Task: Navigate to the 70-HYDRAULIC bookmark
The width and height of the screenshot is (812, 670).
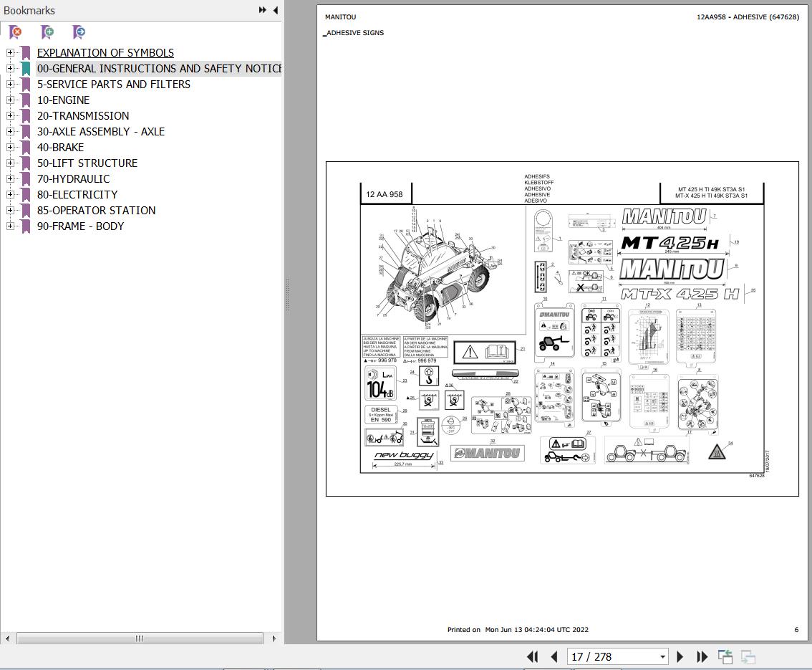Action: 73,178
